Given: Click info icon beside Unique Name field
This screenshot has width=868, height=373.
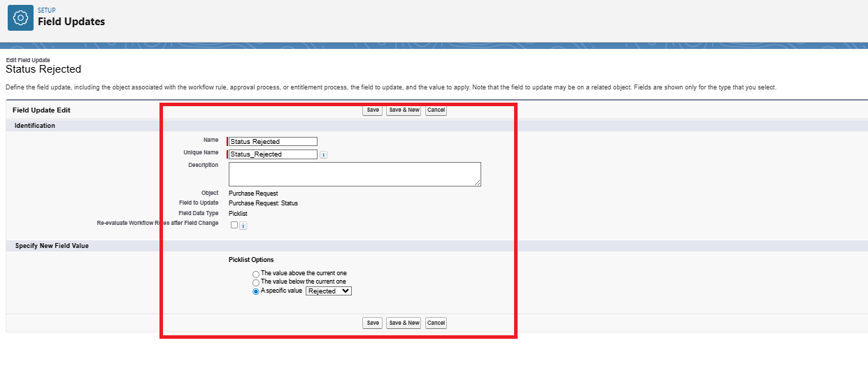Looking at the screenshot, I should [323, 155].
